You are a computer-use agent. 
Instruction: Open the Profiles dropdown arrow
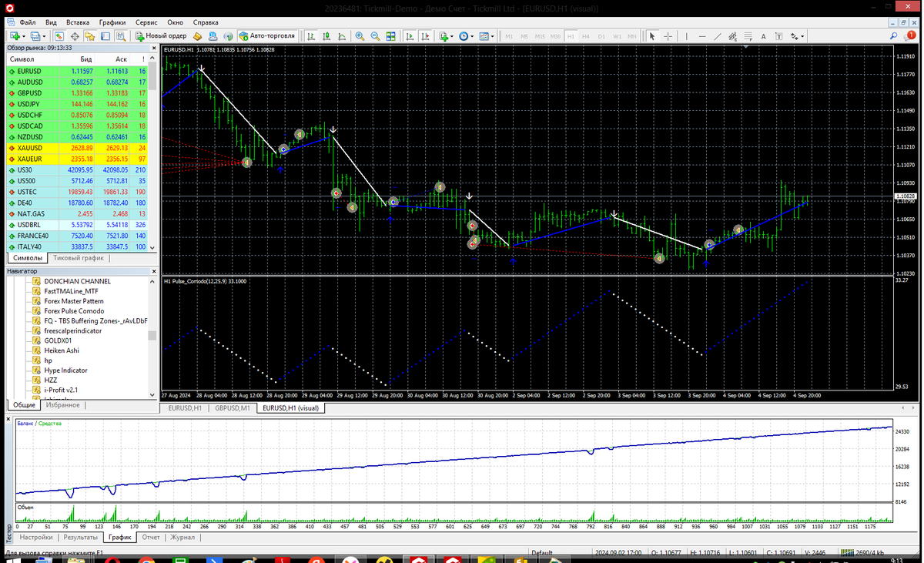pyautogui.click(x=45, y=36)
